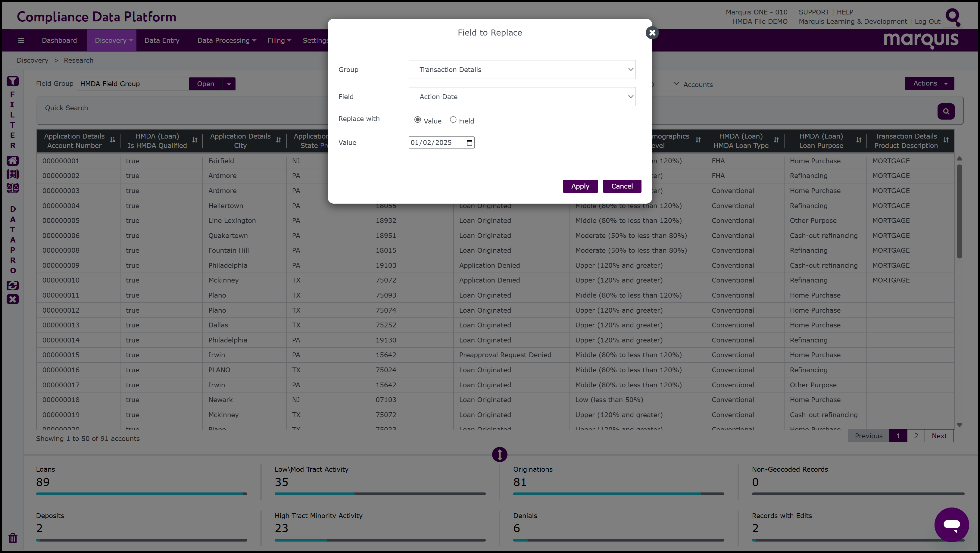This screenshot has height=553, width=980.
Task: Open the calendar picker in Value field
Action: [469, 143]
